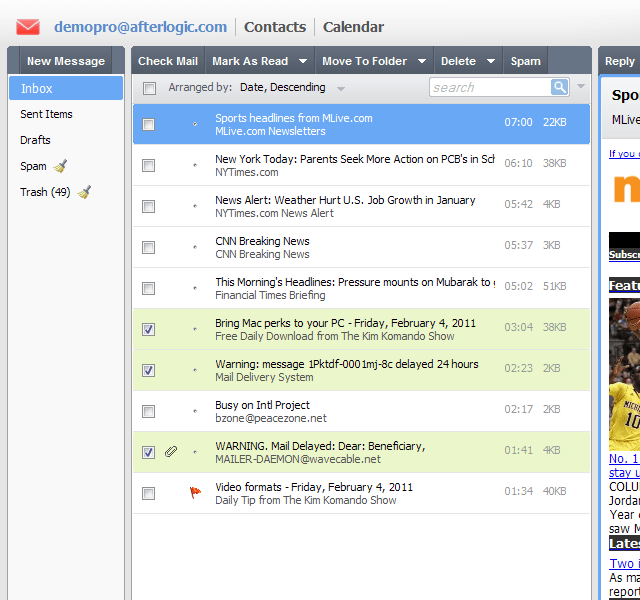
Task: Check Busy on Intl Project checkbox
Action: click(x=149, y=411)
